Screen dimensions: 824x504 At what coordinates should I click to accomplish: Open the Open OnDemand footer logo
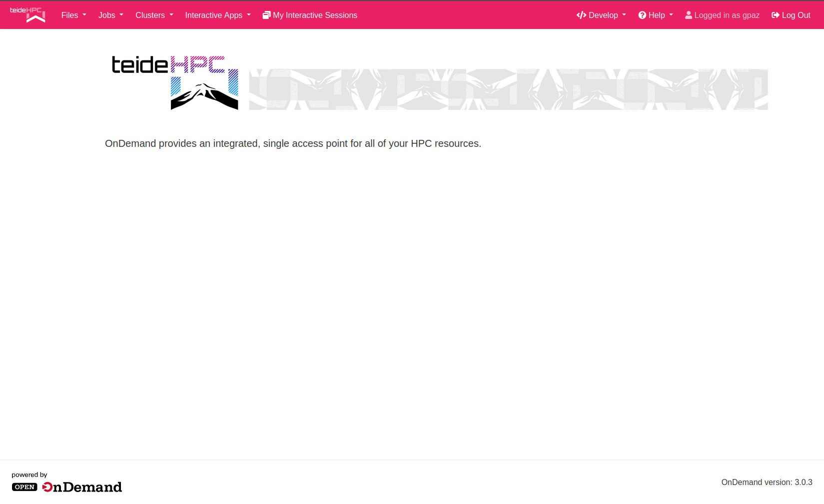(x=67, y=487)
